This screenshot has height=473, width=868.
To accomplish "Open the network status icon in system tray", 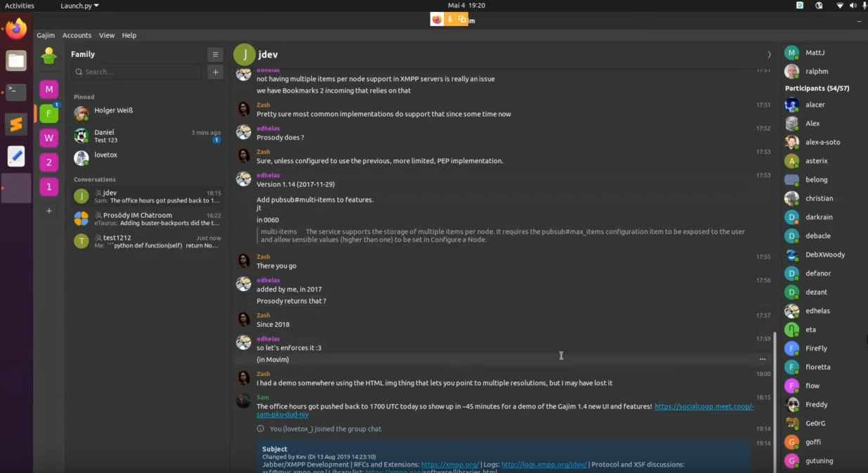I will click(839, 6).
